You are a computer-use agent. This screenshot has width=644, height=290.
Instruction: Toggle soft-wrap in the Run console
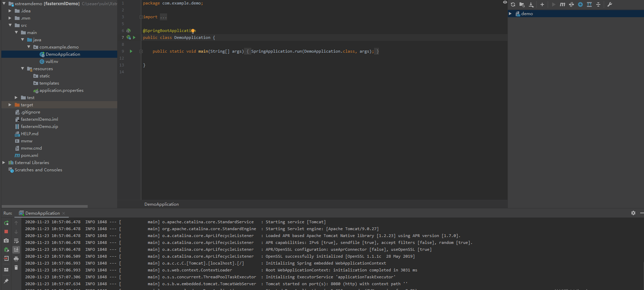[16, 241]
